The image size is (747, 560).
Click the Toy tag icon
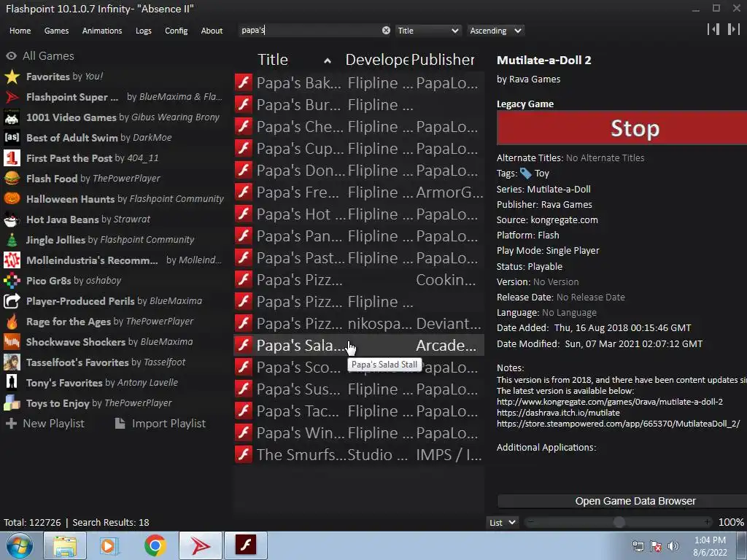point(525,174)
